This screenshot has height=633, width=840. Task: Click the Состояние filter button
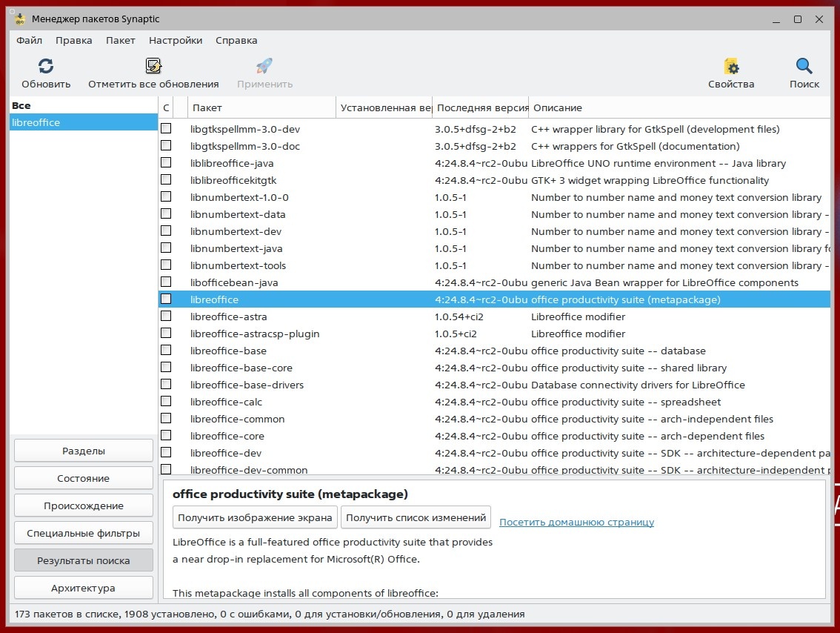click(x=84, y=478)
